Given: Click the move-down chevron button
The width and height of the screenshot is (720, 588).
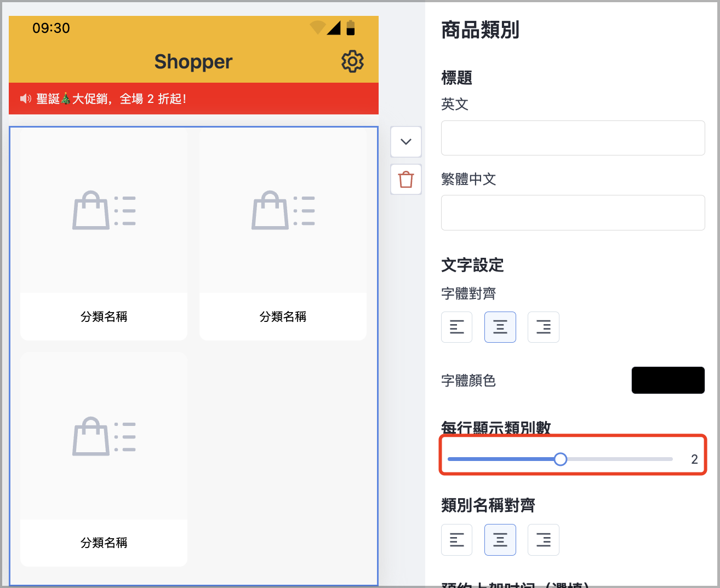Looking at the screenshot, I should (x=406, y=142).
